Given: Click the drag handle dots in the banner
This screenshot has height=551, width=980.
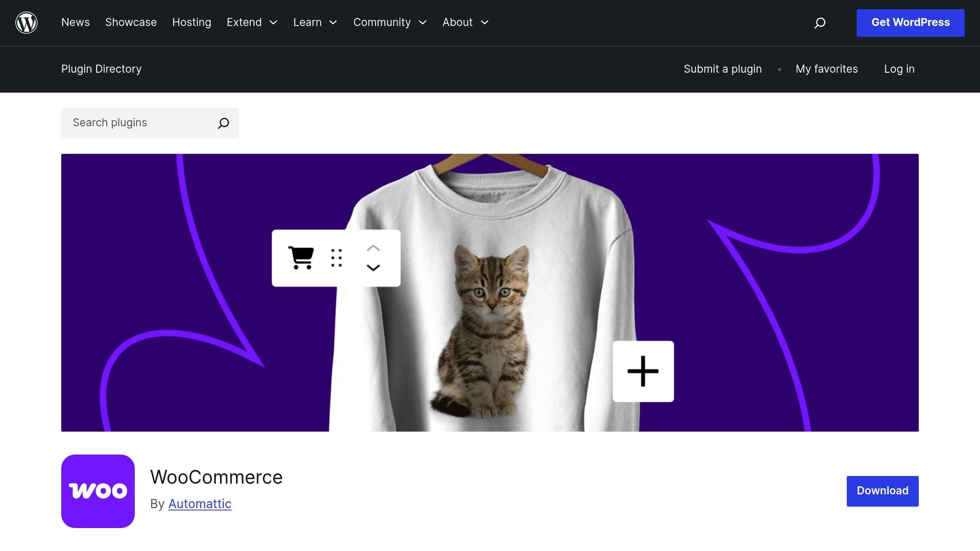Looking at the screenshot, I should coord(335,258).
